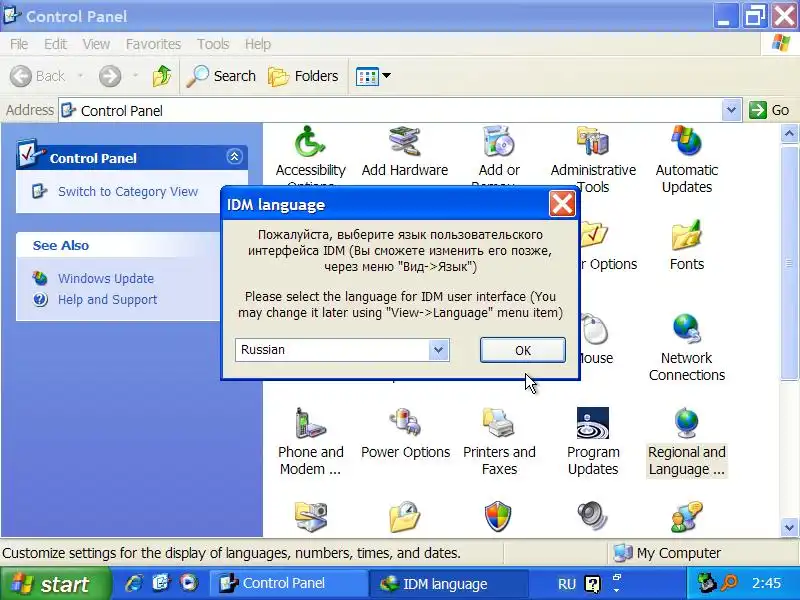Click scrollbar up arrow in icon pane

789,134
